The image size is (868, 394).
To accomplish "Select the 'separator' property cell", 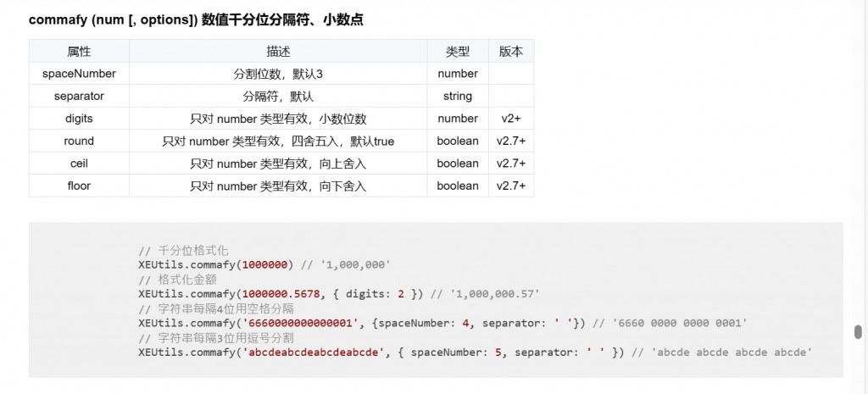I will [x=79, y=97].
